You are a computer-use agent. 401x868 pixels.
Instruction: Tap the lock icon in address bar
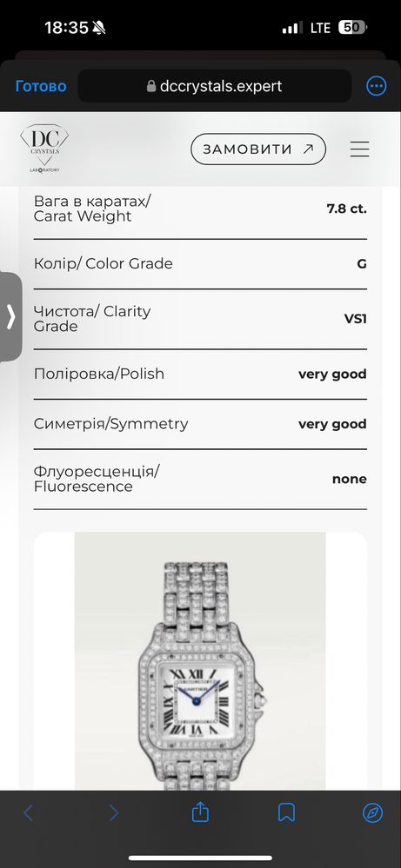tap(151, 86)
